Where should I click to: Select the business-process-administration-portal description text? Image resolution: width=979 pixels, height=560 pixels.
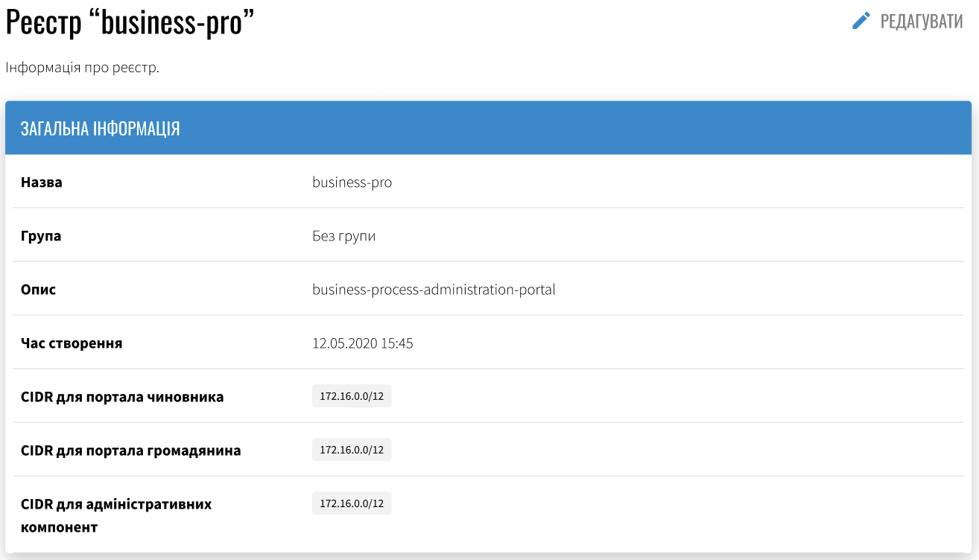[434, 290]
